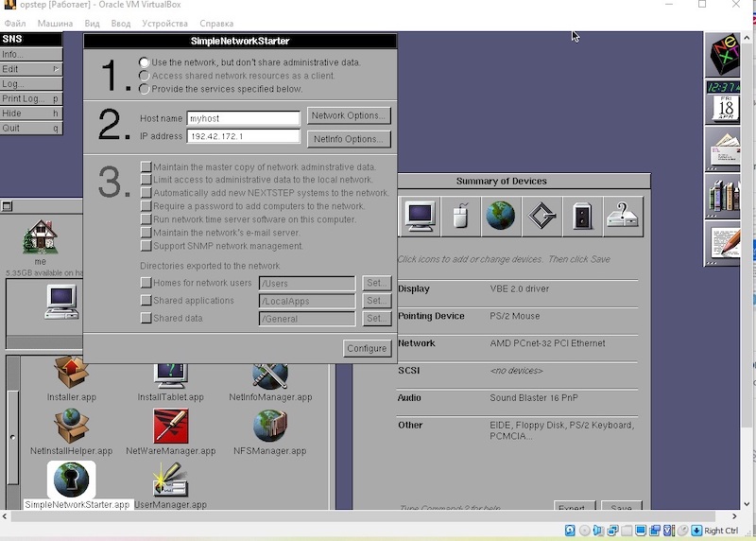This screenshot has height=541, width=756.
Task: Click the Host name text field
Action: 243,119
